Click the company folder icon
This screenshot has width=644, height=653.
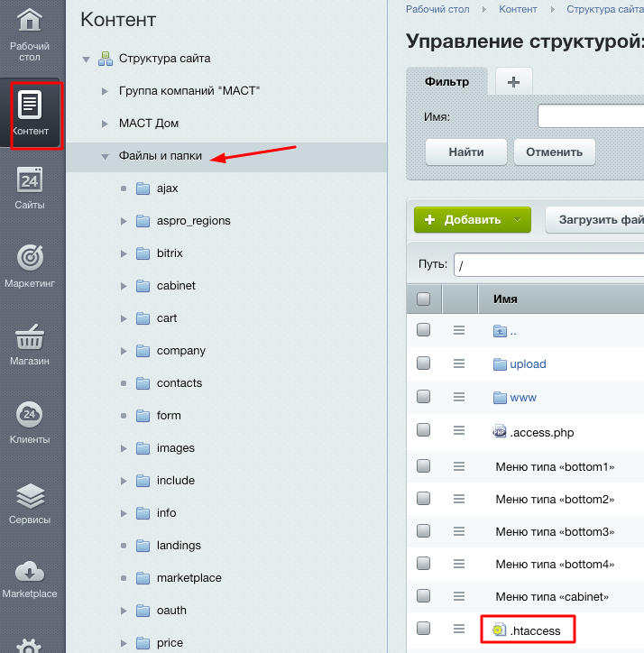(x=143, y=351)
